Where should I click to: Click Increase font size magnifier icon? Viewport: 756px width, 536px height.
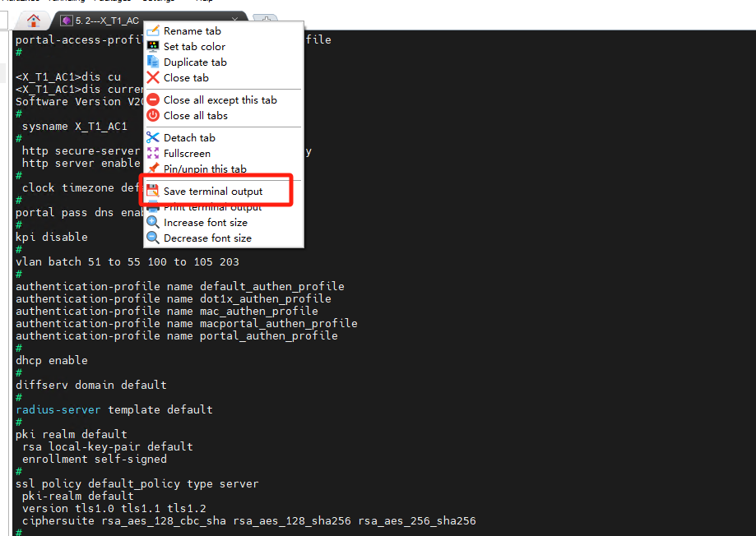(153, 223)
